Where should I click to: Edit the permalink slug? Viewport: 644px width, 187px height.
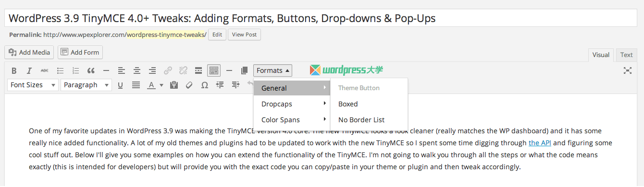(x=217, y=35)
